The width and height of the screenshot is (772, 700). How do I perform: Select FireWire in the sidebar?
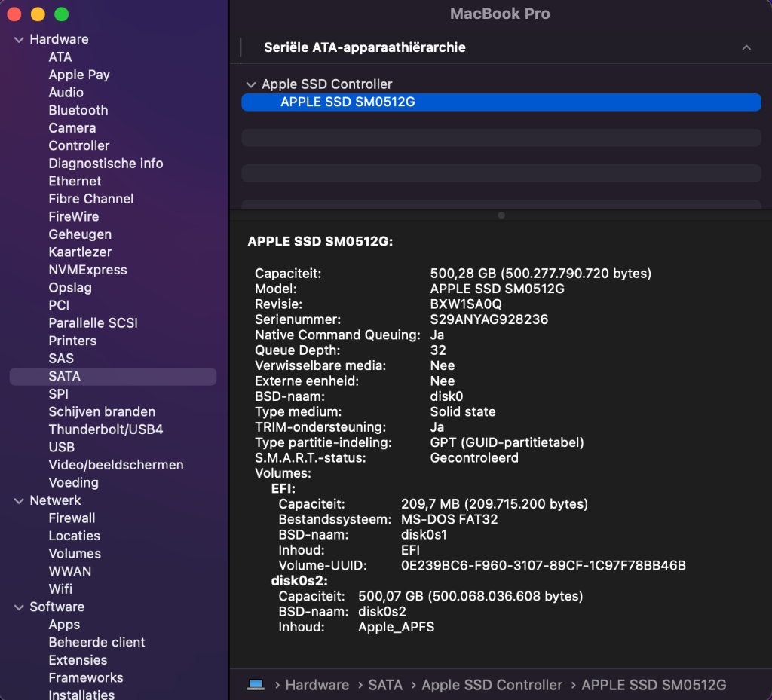[74, 216]
